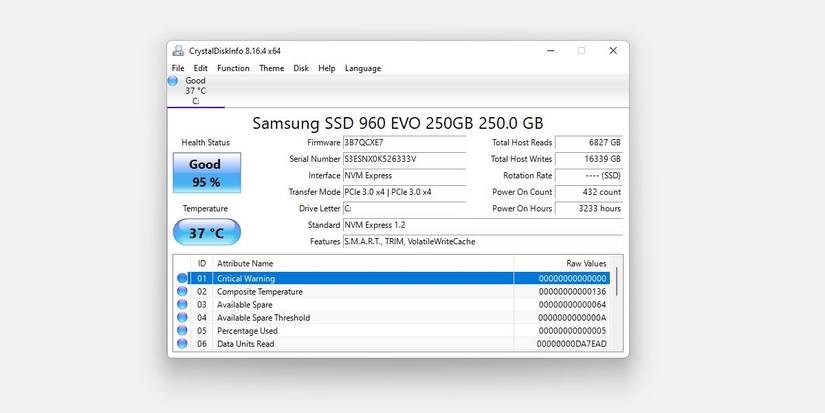This screenshot has width=825, height=413.
Task: Open the Edit menu
Action: tap(200, 68)
